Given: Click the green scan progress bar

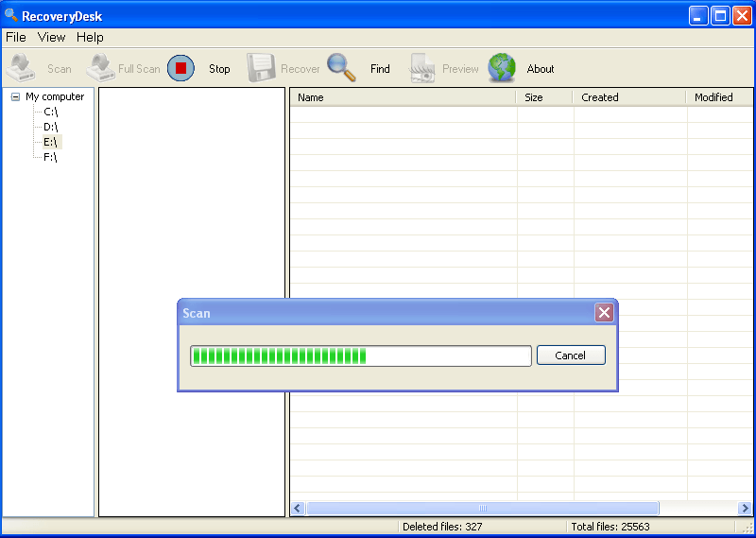Looking at the screenshot, I should 361,356.
